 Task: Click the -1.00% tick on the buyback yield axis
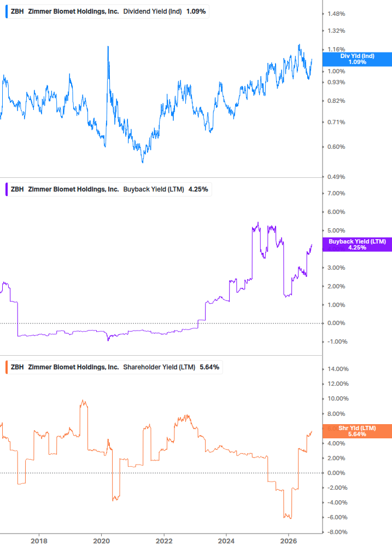coord(337,342)
